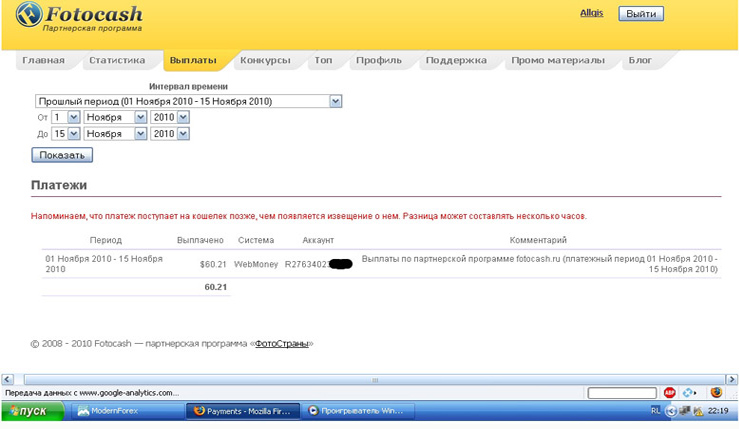
Task: Open the Прошлый период interval dropdown
Action: coord(189,101)
